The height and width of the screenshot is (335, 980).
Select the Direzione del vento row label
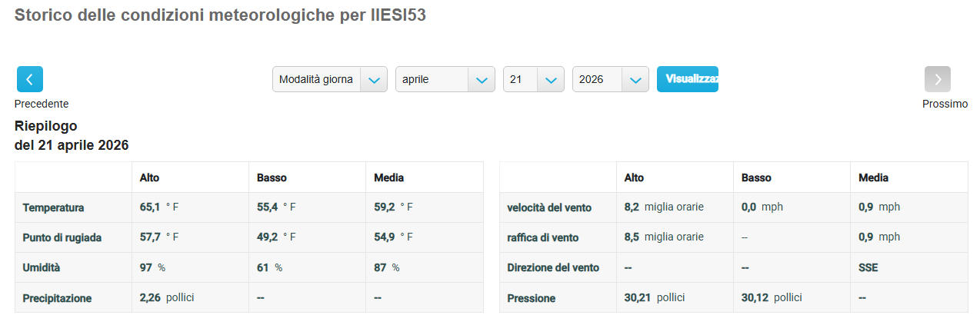point(553,268)
